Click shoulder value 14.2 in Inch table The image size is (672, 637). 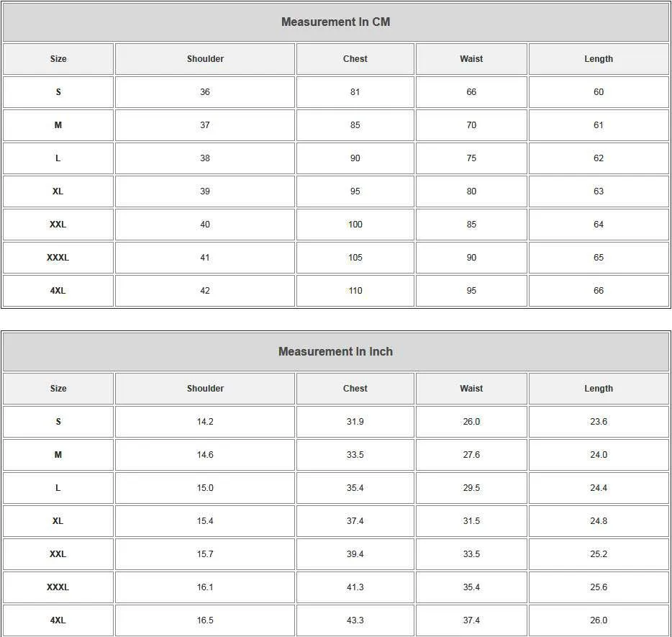tap(205, 422)
